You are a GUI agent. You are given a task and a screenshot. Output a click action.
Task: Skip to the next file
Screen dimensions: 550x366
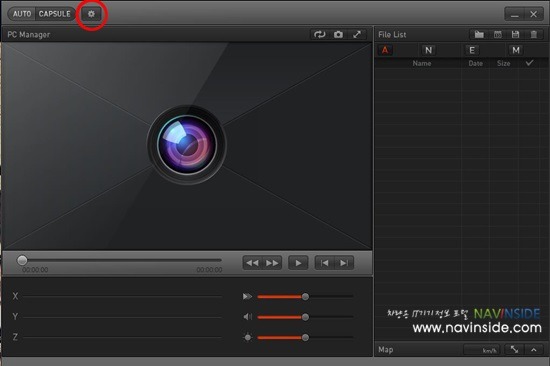[344, 263]
